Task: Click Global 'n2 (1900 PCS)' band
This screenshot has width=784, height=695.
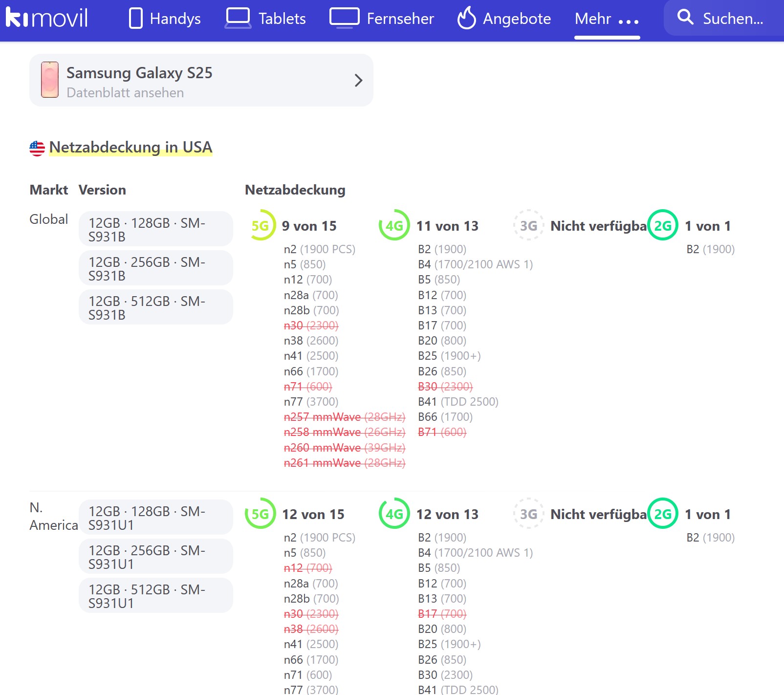Action: pyautogui.click(x=320, y=249)
